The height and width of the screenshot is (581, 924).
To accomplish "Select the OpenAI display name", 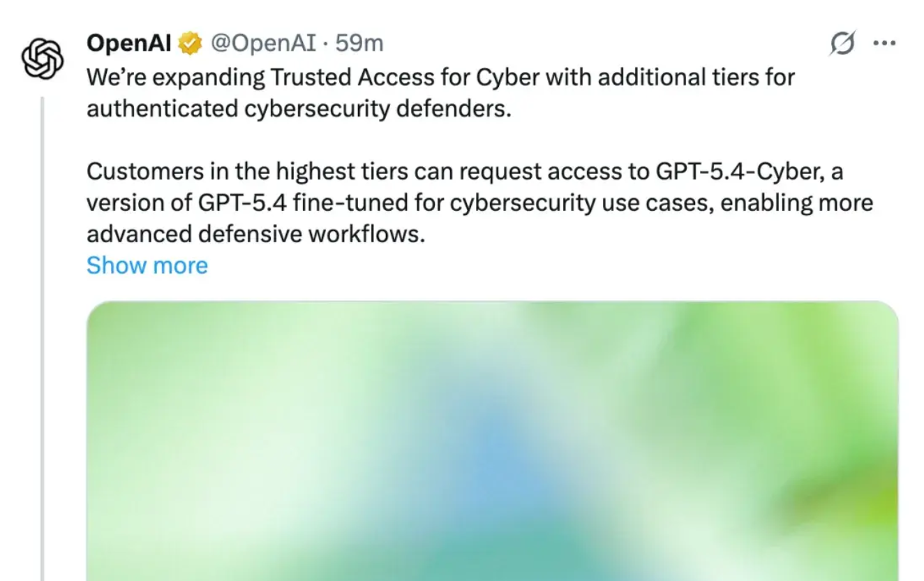I will [x=128, y=42].
